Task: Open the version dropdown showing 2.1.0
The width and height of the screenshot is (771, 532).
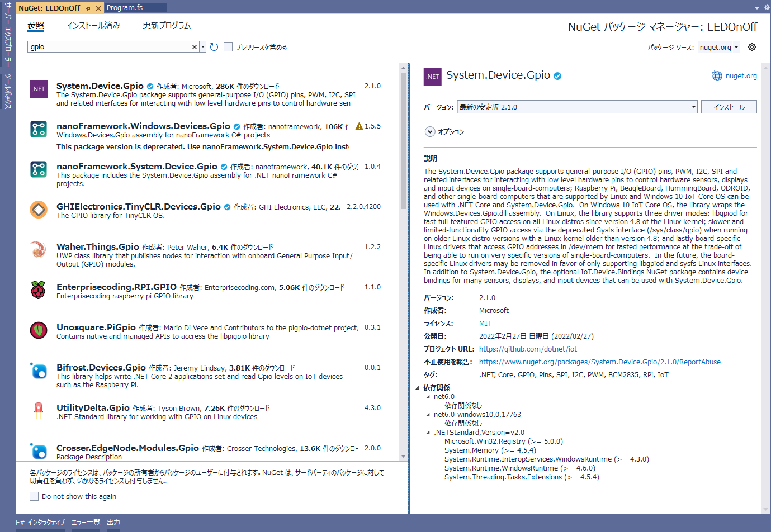Action: pos(577,107)
